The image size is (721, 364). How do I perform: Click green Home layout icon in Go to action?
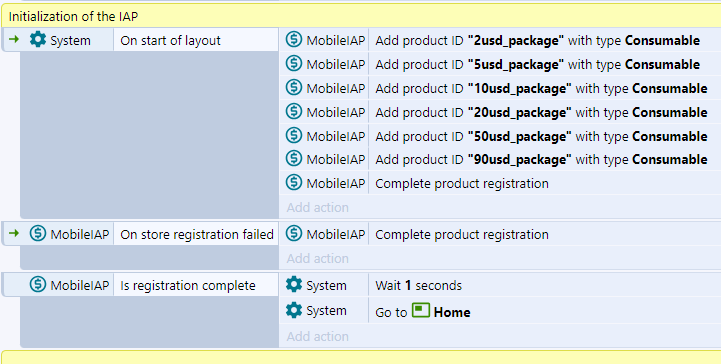tap(421, 311)
